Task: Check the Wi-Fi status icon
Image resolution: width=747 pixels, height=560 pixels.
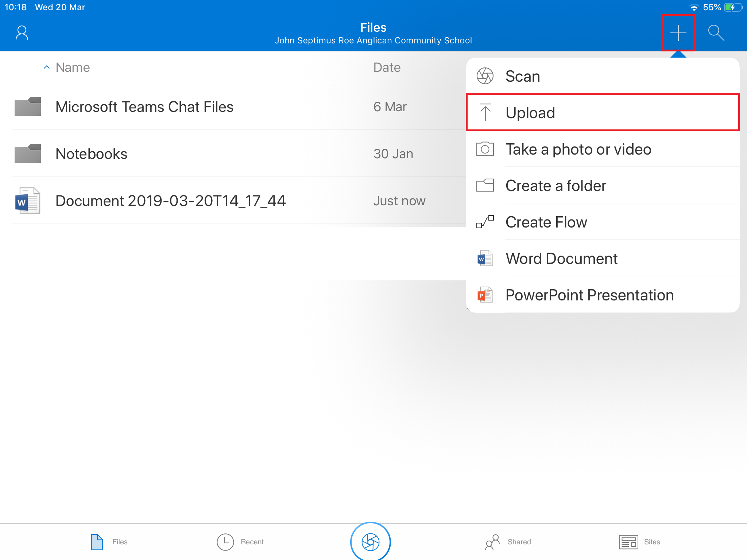Action: tap(694, 7)
